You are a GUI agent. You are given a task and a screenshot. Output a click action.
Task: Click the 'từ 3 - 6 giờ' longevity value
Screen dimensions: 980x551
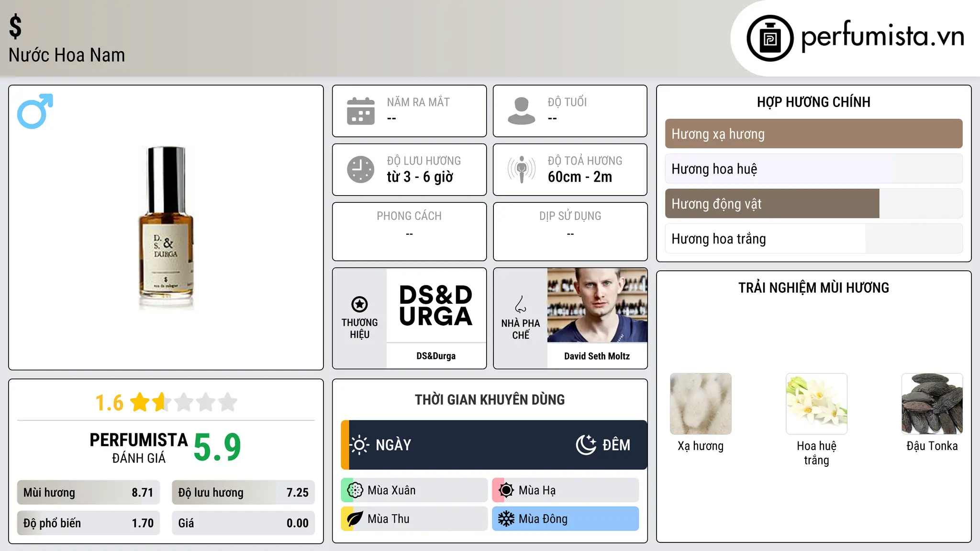coord(420,176)
